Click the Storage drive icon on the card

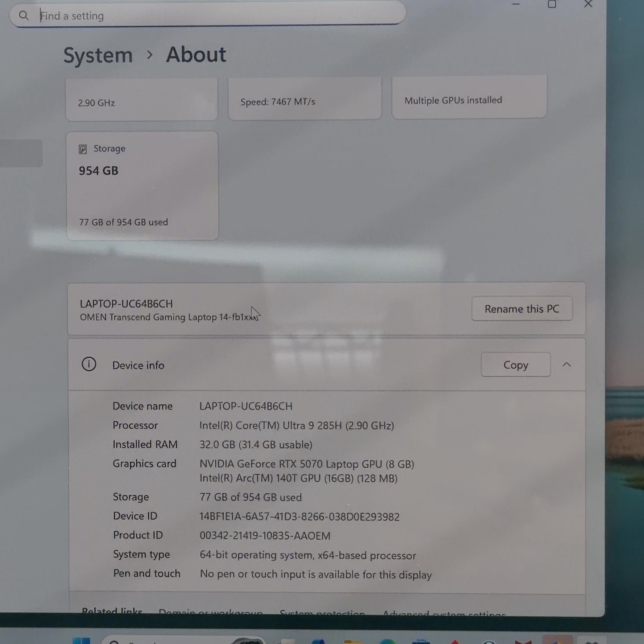pos(83,149)
